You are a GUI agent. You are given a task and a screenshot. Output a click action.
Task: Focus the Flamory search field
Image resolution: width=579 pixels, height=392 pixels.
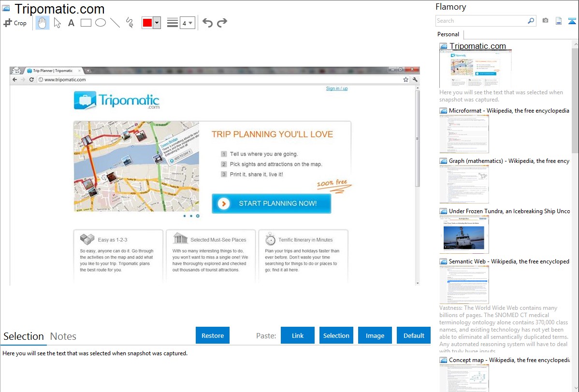pyautogui.click(x=481, y=21)
